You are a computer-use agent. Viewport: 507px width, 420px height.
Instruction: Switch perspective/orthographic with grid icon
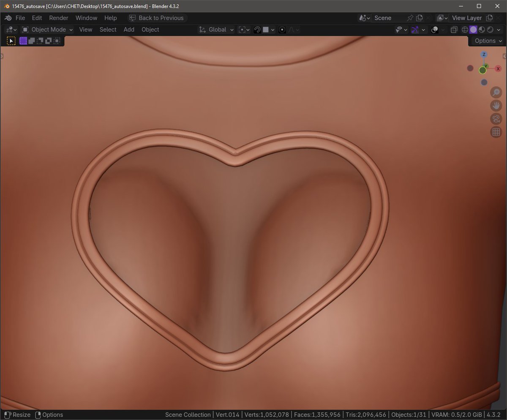click(496, 132)
